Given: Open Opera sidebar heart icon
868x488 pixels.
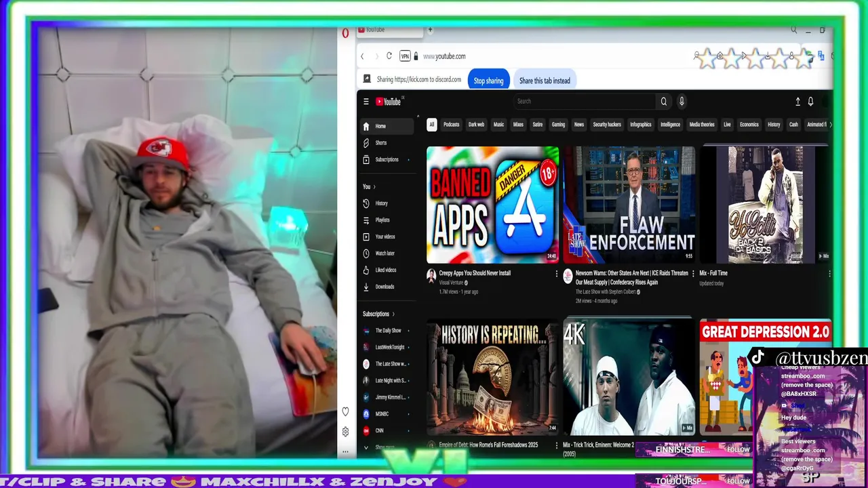Looking at the screenshot, I should (345, 411).
